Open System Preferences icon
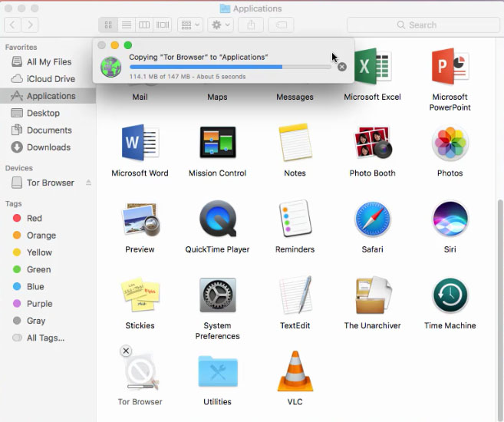 click(218, 295)
